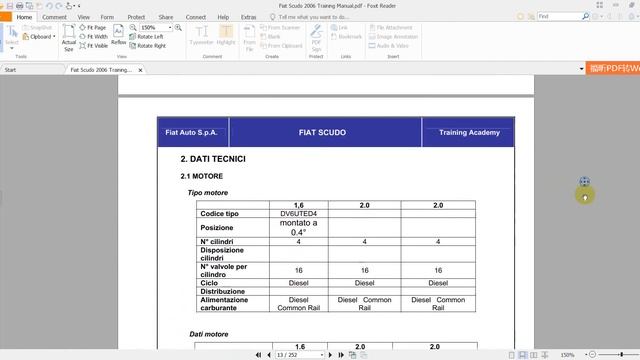Screen dimensions: 640x360
Task: Activate the Reflow view
Action: point(118,35)
